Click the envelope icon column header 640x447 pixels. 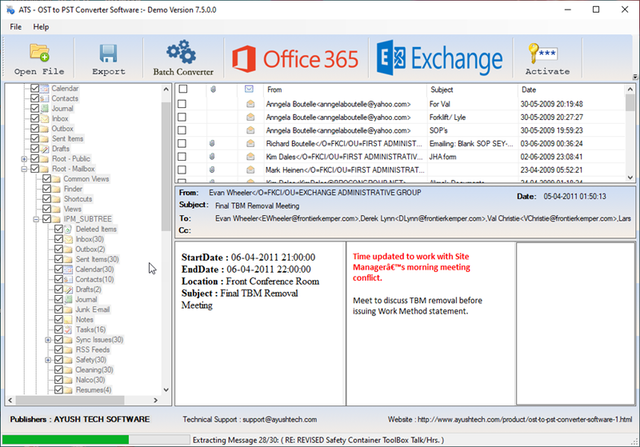click(x=249, y=90)
